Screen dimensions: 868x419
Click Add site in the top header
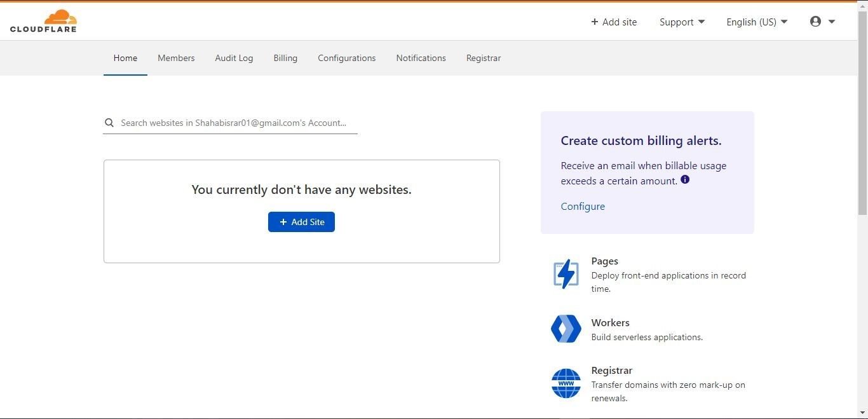(614, 22)
